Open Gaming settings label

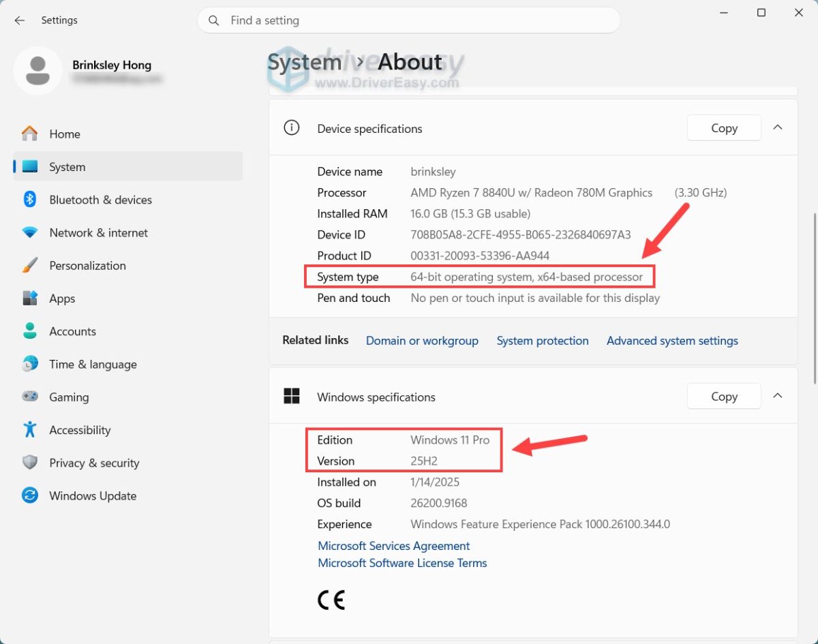pyautogui.click(x=69, y=397)
